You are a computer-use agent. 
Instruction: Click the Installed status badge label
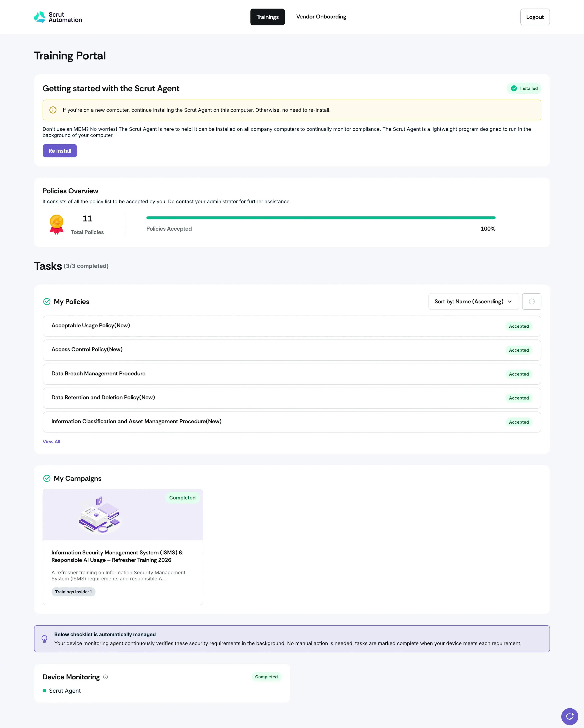529,89
